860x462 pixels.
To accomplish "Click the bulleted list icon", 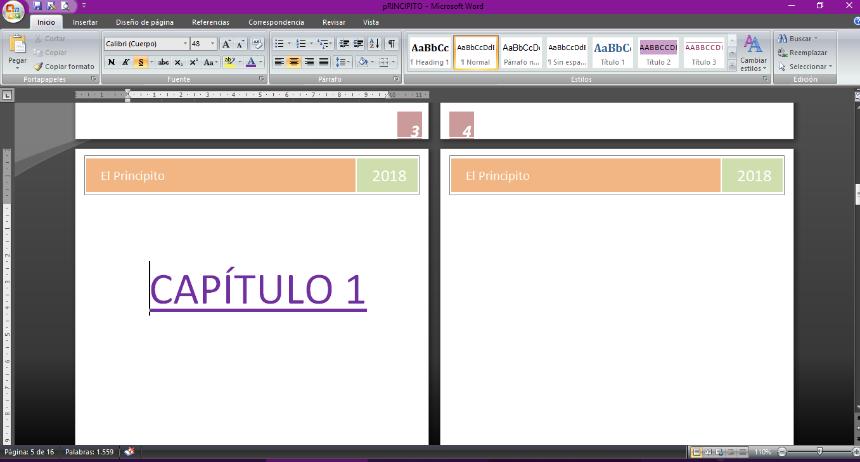I will click(279, 44).
